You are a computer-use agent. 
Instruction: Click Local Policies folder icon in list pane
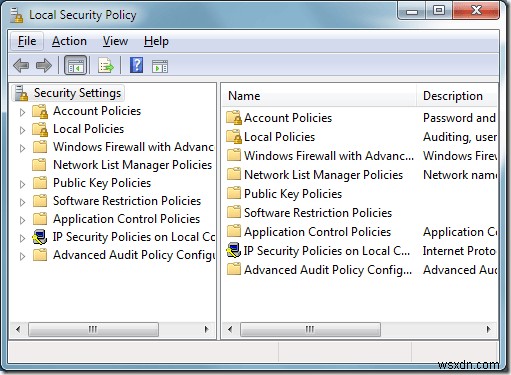click(234, 137)
